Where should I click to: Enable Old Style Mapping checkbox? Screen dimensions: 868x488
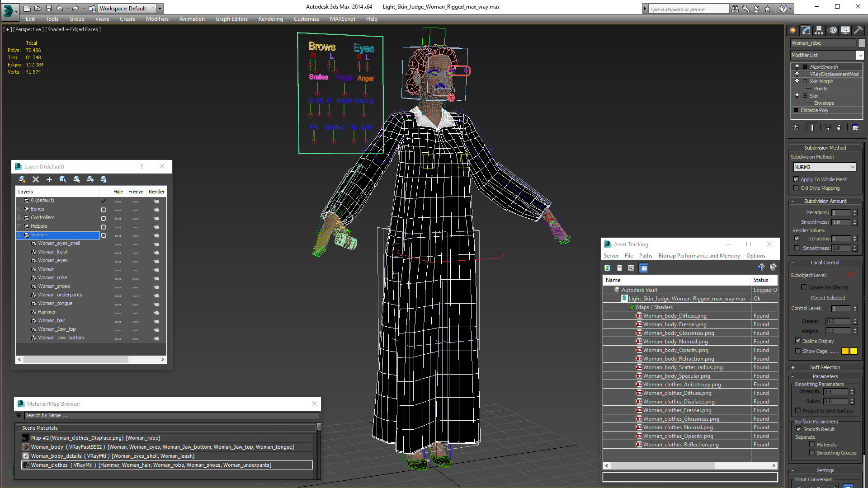(x=796, y=188)
